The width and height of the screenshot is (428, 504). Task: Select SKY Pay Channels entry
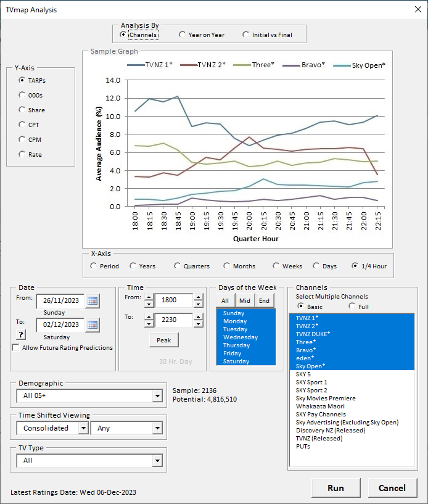point(352,415)
